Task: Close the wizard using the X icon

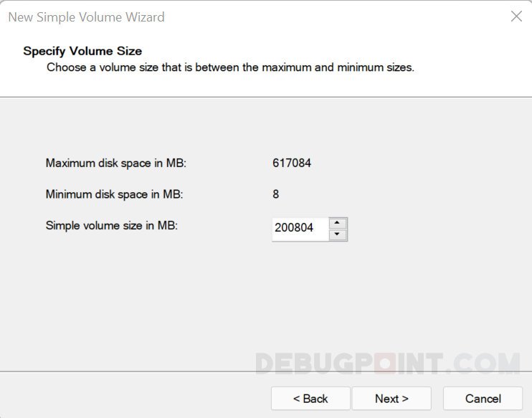Action: click(516, 16)
